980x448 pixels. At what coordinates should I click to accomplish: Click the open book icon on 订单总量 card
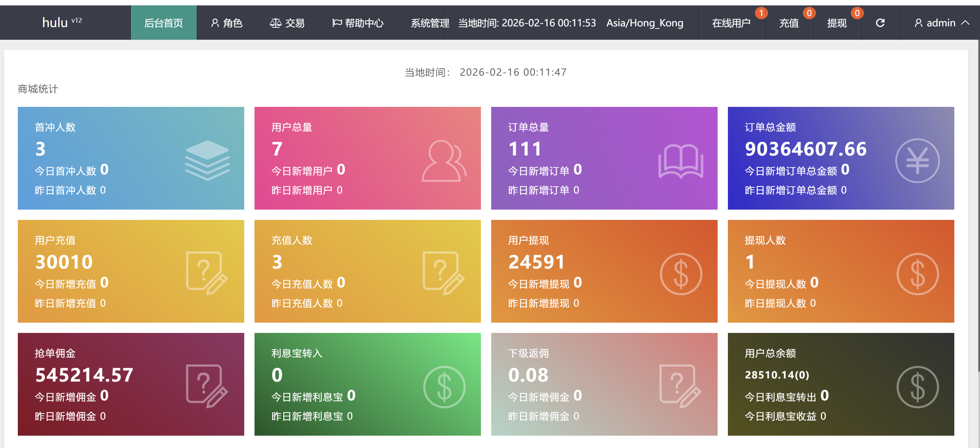pyautogui.click(x=681, y=161)
